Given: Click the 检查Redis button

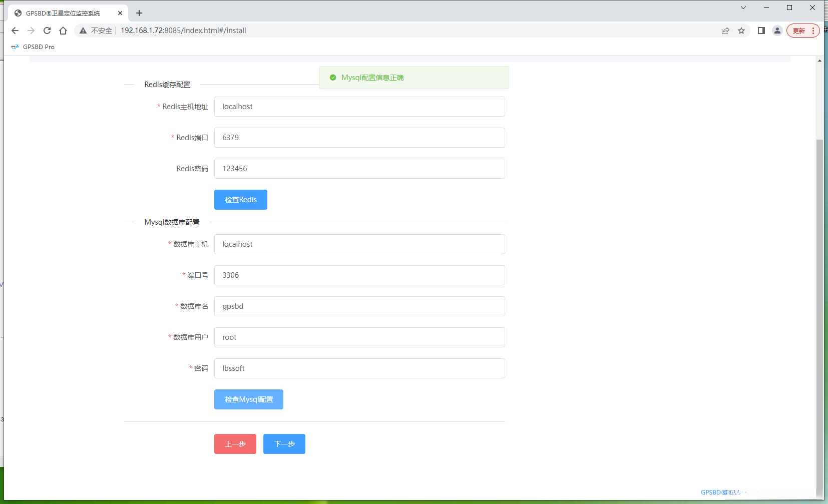Looking at the screenshot, I should point(241,200).
